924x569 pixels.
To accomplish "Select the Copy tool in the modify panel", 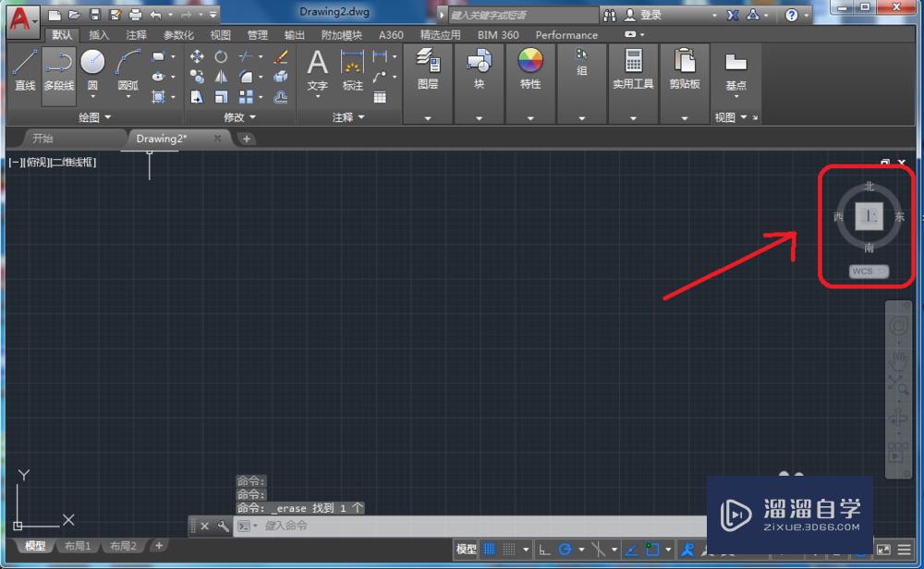I will tap(197, 77).
